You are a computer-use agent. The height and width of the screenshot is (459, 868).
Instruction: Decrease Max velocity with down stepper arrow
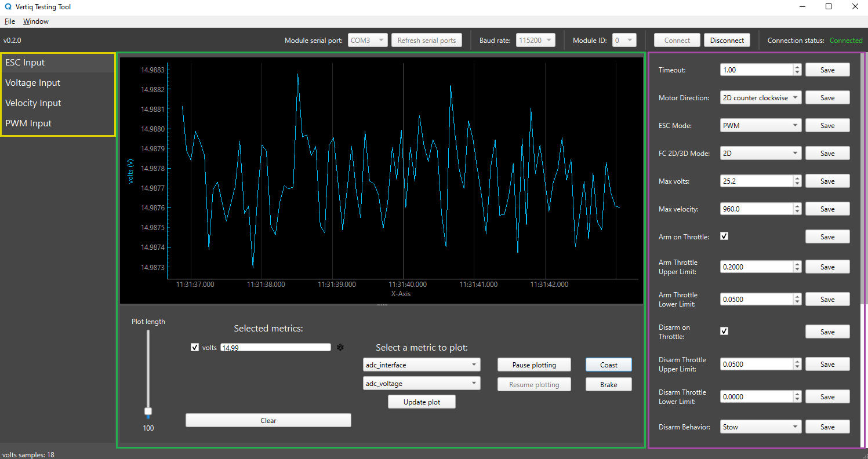[797, 212]
